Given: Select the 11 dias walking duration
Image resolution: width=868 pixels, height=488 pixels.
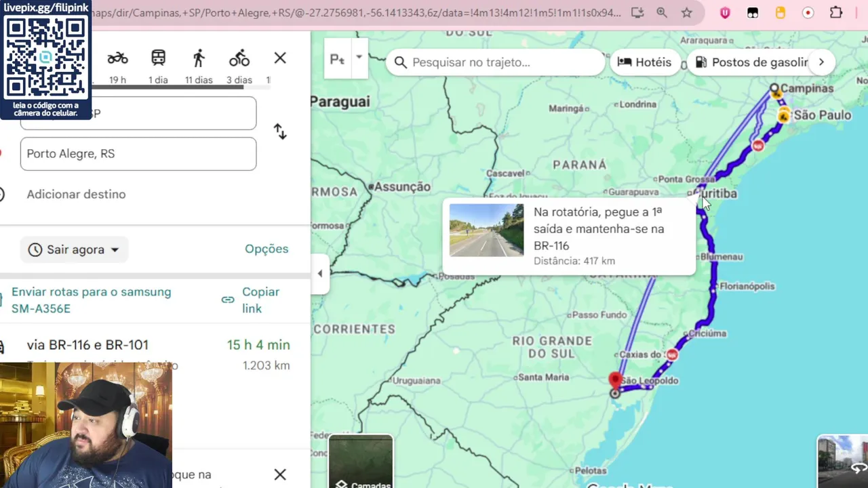Looking at the screenshot, I should [x=199, y=80].
